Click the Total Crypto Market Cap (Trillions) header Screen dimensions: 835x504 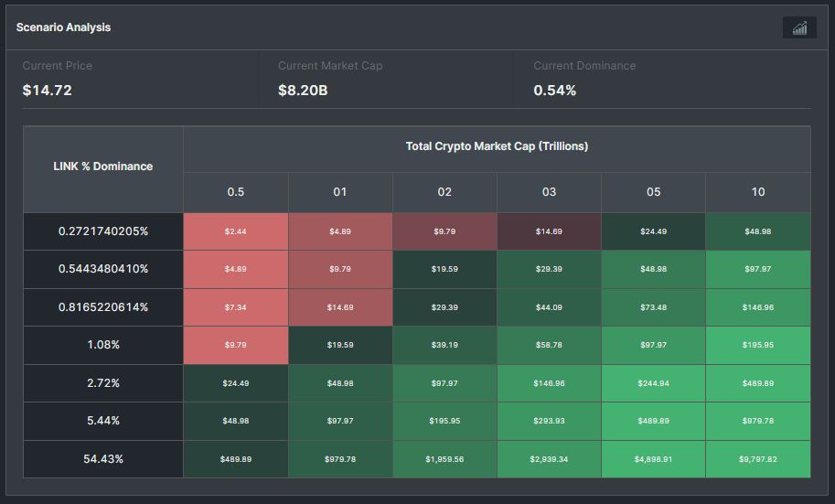497,149
